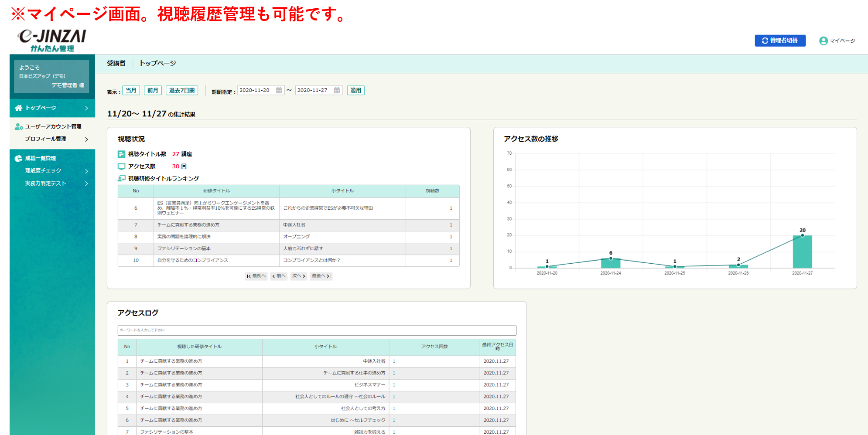The height and width of the screenshot is (435, 868).
Task: Expand the 理解度チェック chevron
Action: [x=86, y=171]
